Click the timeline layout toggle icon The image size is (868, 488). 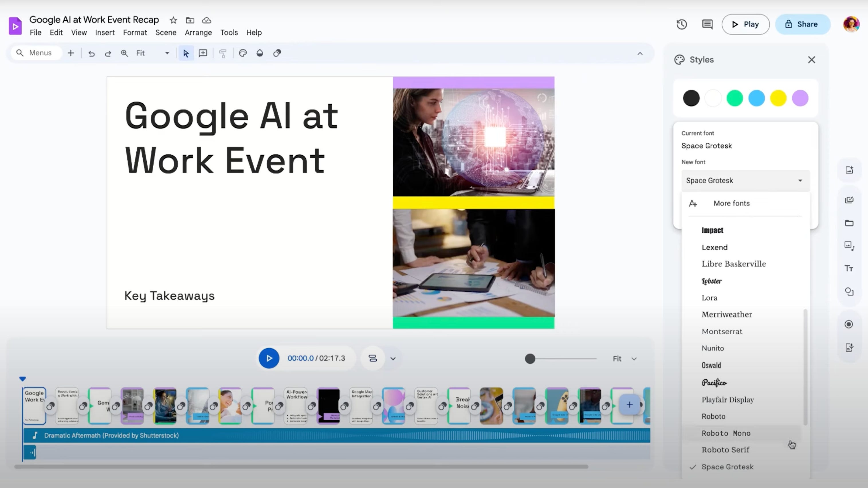click(x=373, y=358)
